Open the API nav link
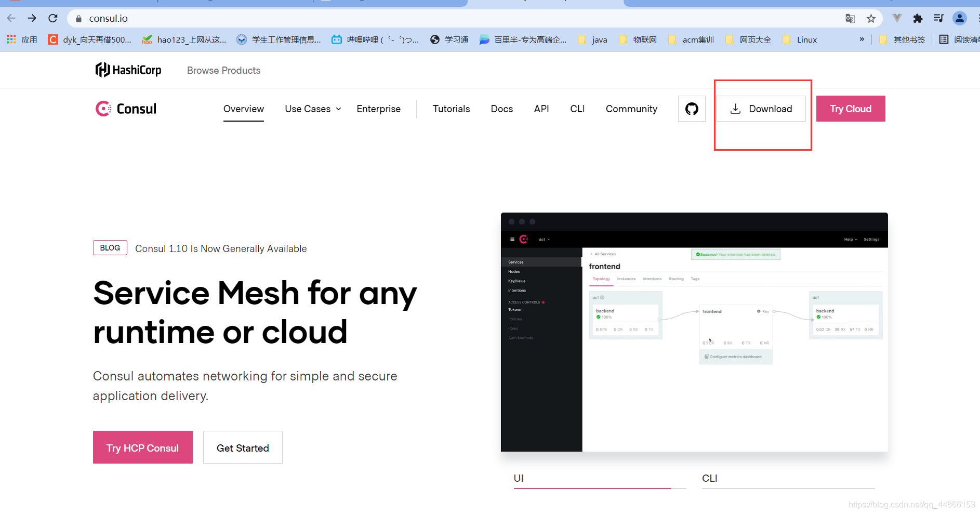Viewport: 980px width, 514px height. coord(541,109)
